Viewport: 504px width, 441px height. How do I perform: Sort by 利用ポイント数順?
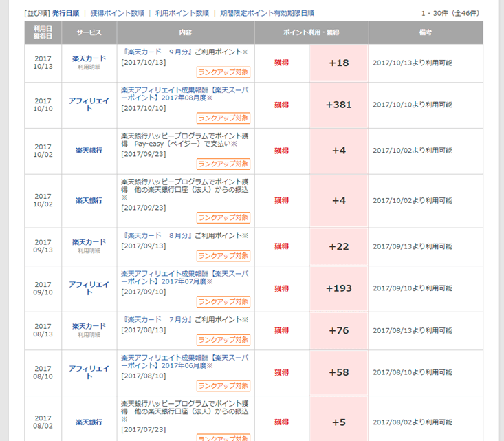pyautogui.click(x=182, y=13)
